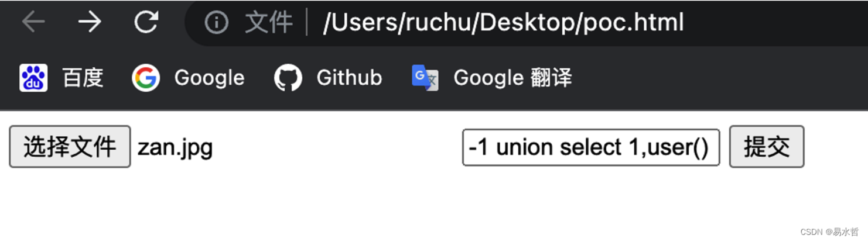Open the Google bookmark label
This screenshot has width=868, height=242.
pos(209,78)
